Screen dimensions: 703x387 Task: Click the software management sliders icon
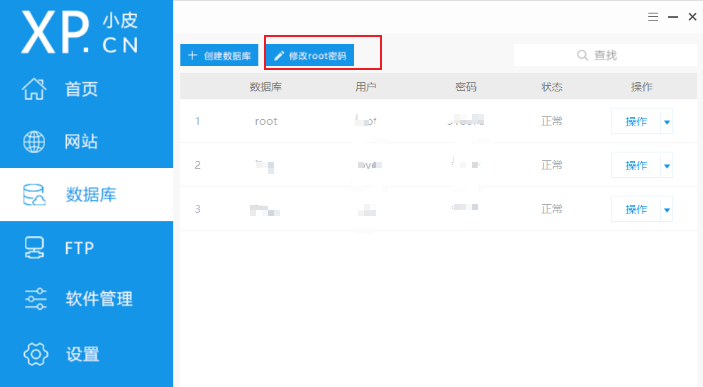tap(35, 299)
